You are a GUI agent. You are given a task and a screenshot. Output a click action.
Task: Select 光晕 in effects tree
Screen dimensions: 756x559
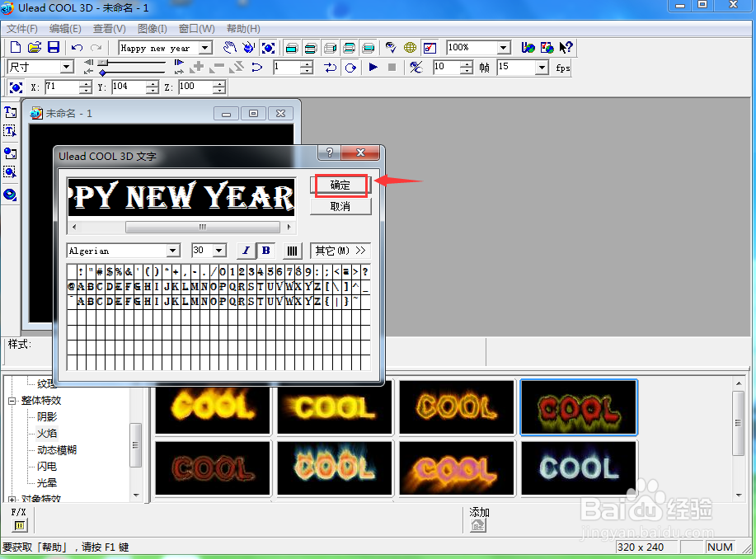click(x=47, y=483)
